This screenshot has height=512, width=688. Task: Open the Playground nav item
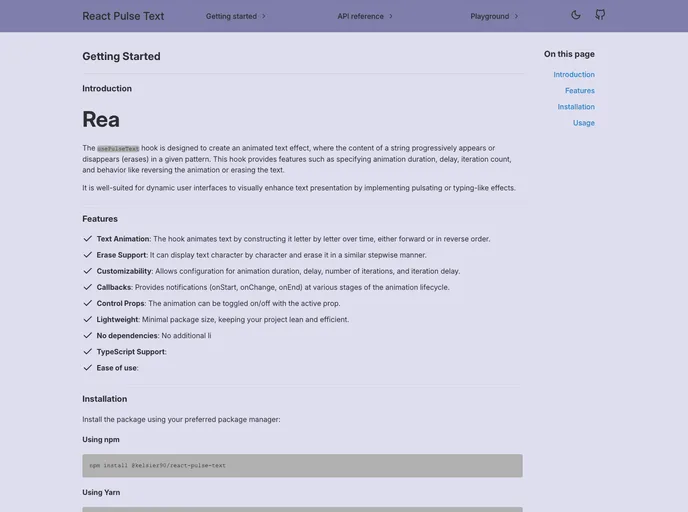[x=489, y=16]
